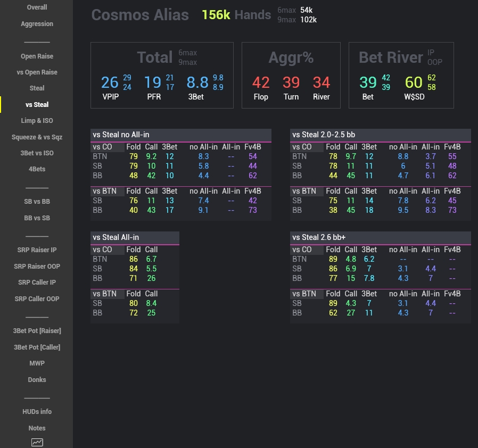
Task: Select Overall in the stats sidebar
Action: pyautogui.click(x=37, y=7)
